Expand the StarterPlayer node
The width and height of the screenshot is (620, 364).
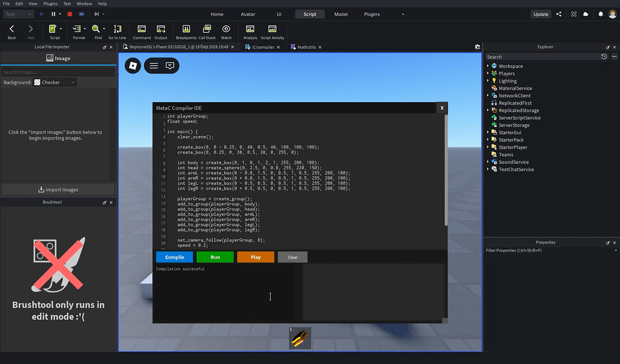click(487, 147)
